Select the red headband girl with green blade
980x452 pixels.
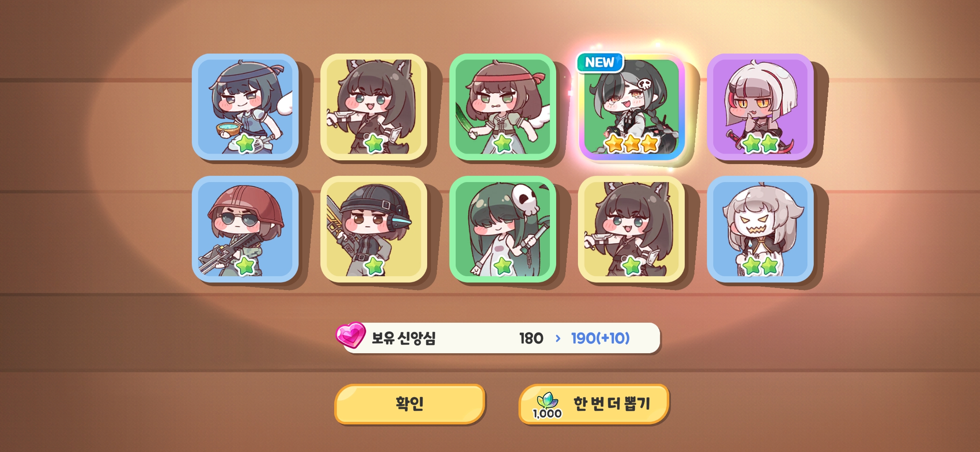coord(503,107)
